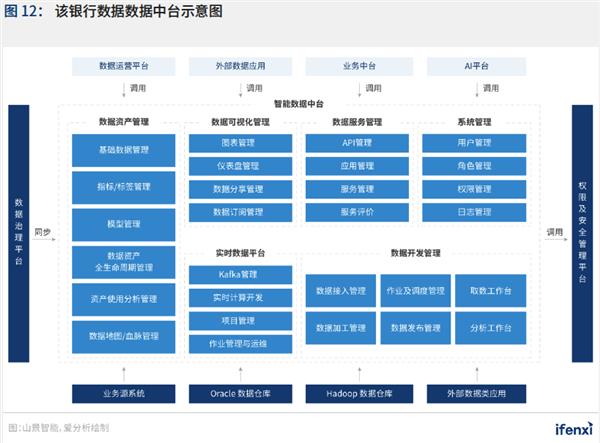Select the AI平台 box
Screen dimensions: 600x443
(x=472, y=66)
